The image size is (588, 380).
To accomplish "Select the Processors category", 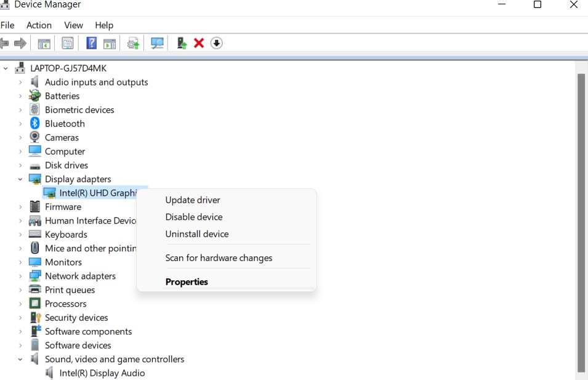I will coord(65,304).
